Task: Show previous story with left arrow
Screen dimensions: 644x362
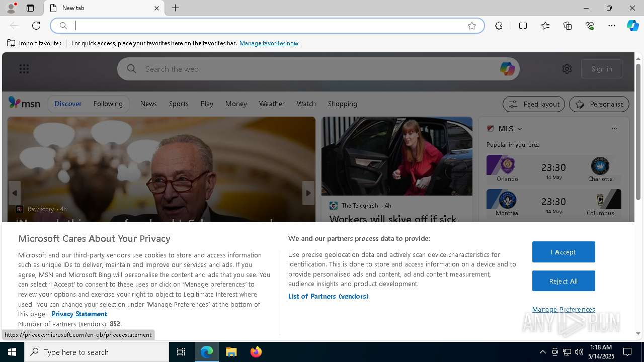Action: click(x=15, y=193)
